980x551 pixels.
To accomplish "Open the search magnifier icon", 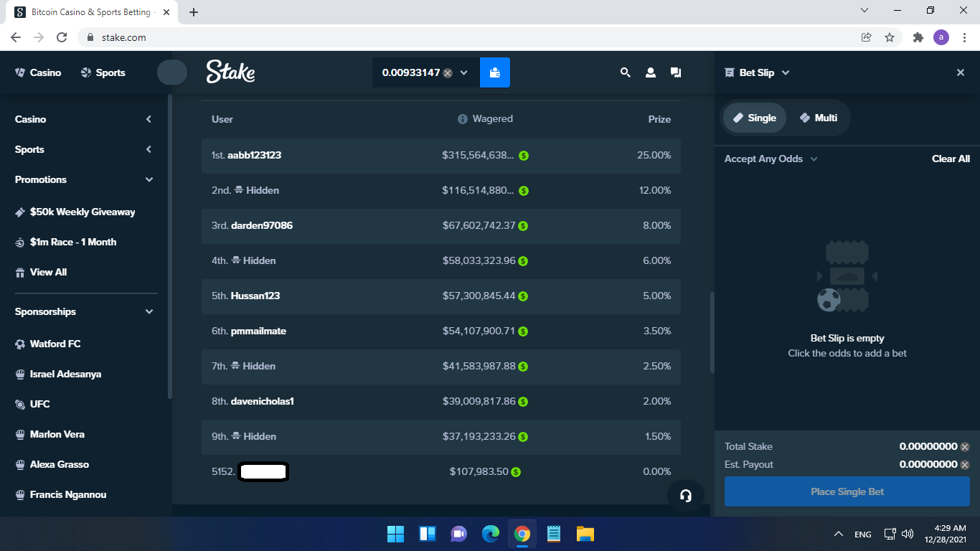I will (x=626, y=72).
